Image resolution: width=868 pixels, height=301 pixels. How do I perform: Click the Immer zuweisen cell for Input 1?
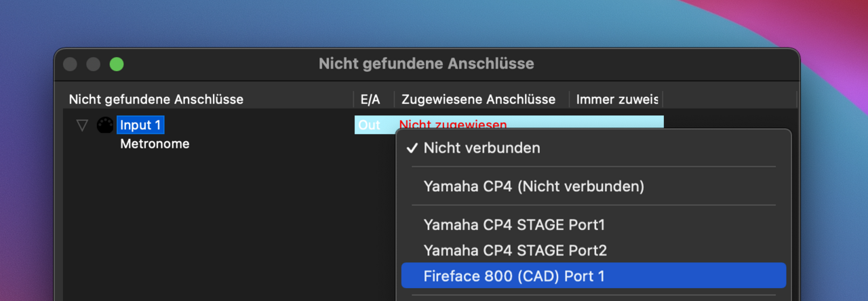click(x=616, y=122)
